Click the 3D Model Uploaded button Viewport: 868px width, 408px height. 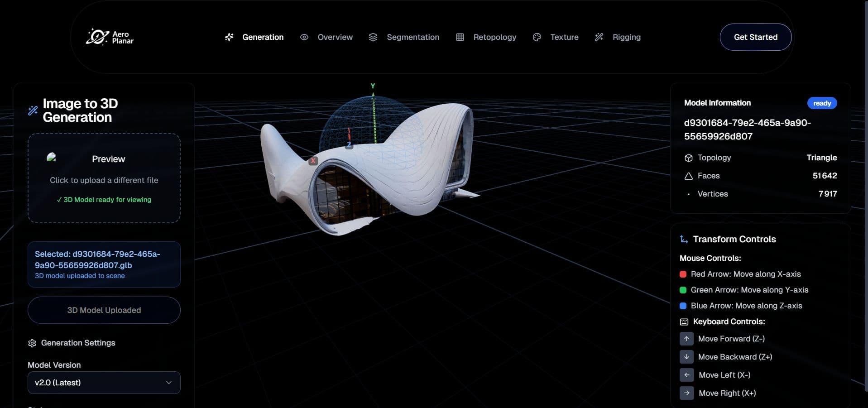coord(104,310)
